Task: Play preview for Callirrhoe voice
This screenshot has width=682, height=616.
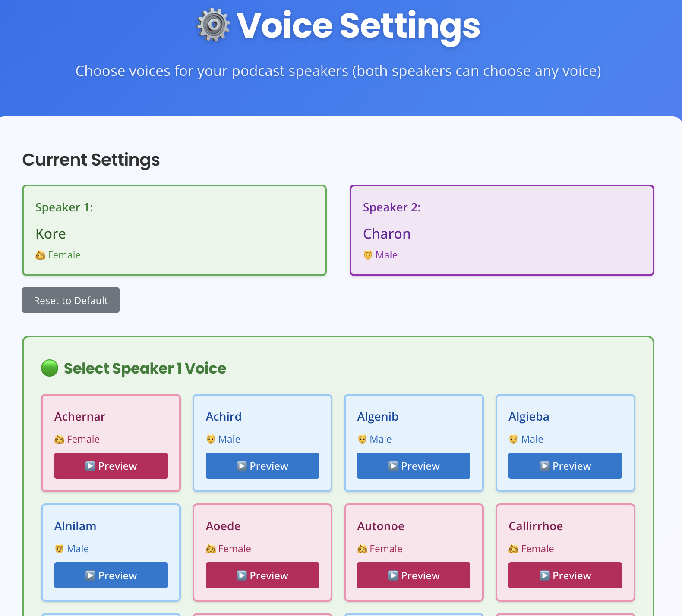Action: pyautogui.click(x=565, y=575)
